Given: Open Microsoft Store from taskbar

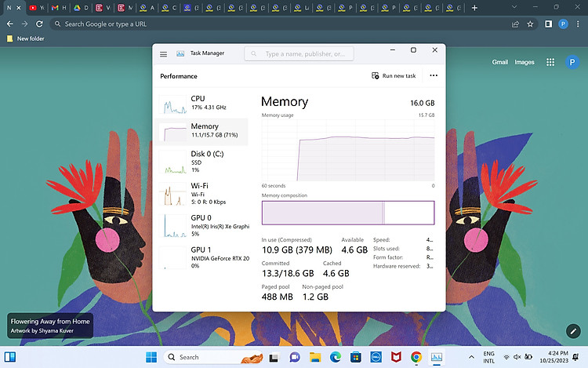Looking at the screenshot, I should pyautogui.click(x=355, y=358).
